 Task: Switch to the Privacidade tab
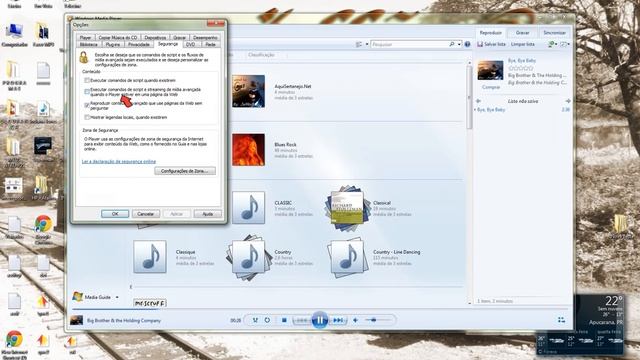click(x=139, y=44)
